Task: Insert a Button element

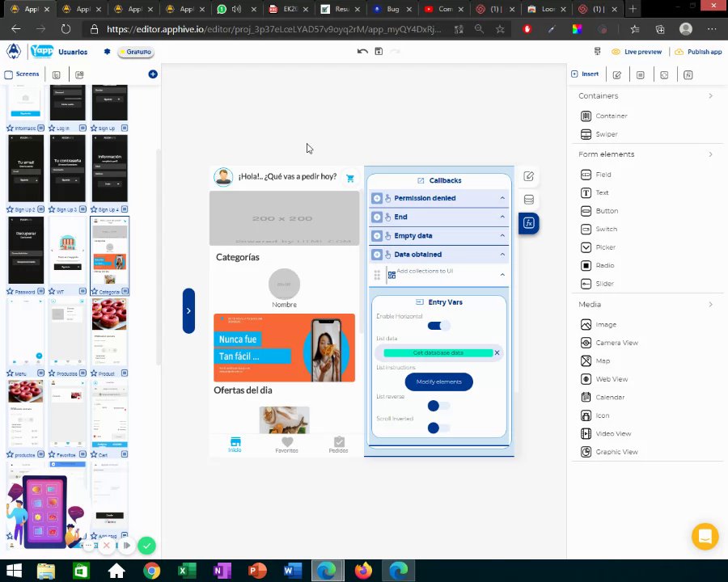Action: tap(586, 211)
